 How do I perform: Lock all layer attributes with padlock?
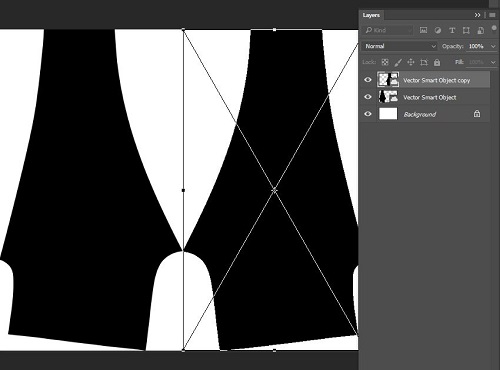tap(437, 62)
